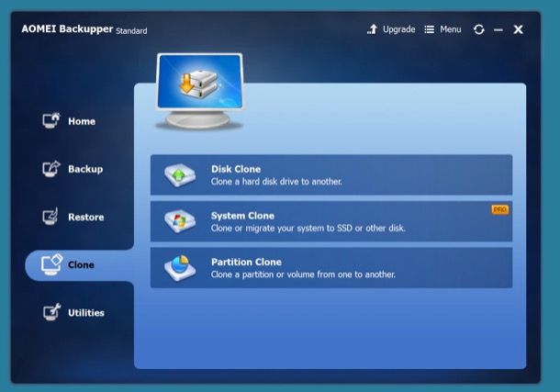Open the Utilities wrench icon

51,312
